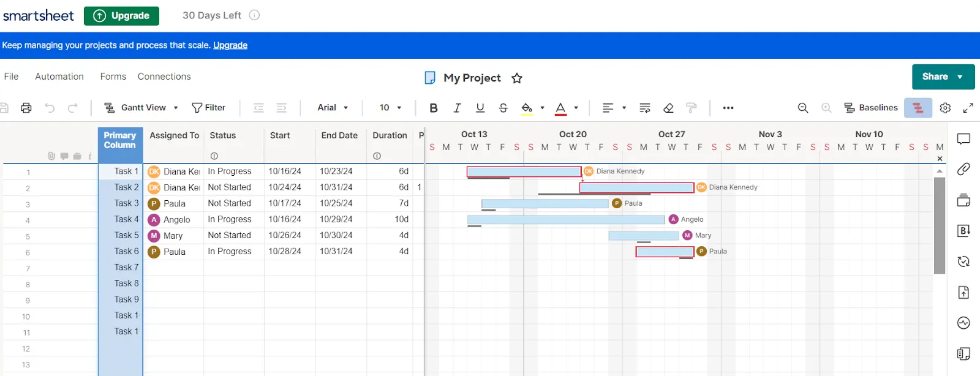The height and width of the screenshot is (376, 980).
Task: Select the Primary Column header
Action: 120,145
